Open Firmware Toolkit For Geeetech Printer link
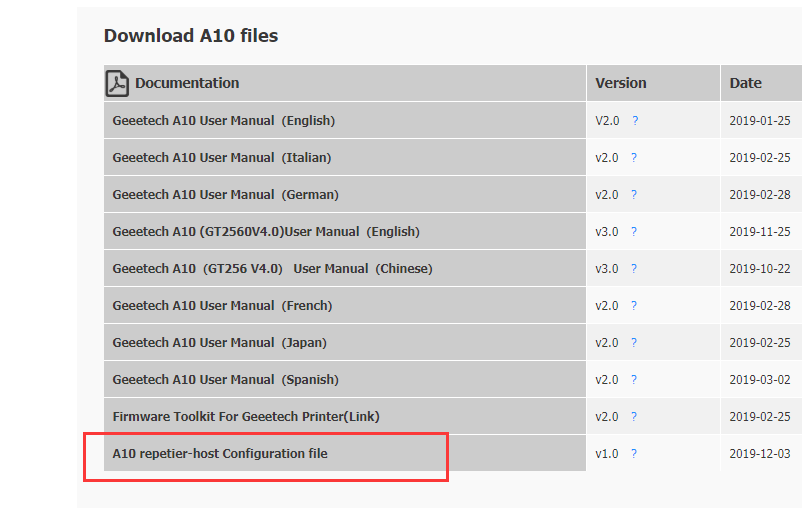The image size is (802, 508). pyautogui.click(x=246, y=417)
